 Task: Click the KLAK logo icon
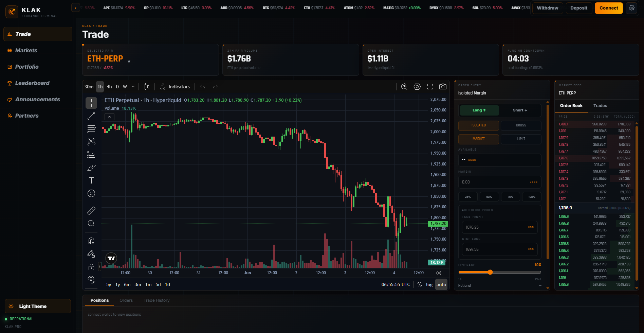12,12
